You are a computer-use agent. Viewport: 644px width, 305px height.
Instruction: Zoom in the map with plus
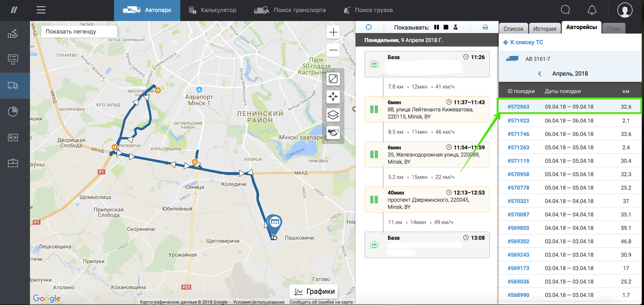click(333, 32)
